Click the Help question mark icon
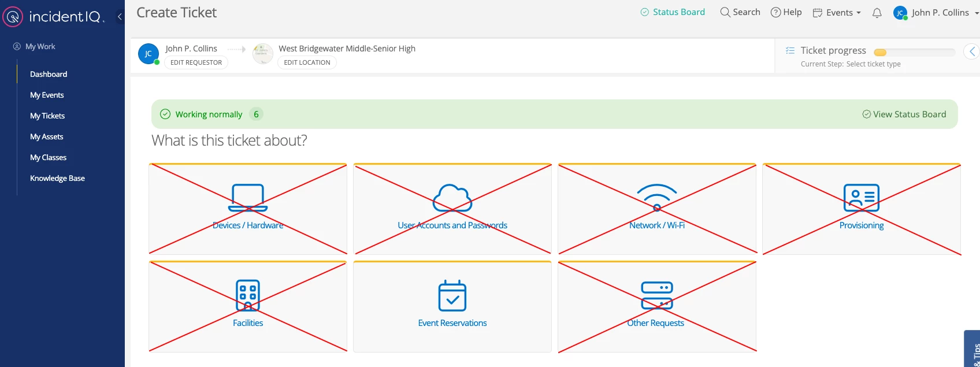The height and width of the screenshot is (367, 980). (776, 12)
